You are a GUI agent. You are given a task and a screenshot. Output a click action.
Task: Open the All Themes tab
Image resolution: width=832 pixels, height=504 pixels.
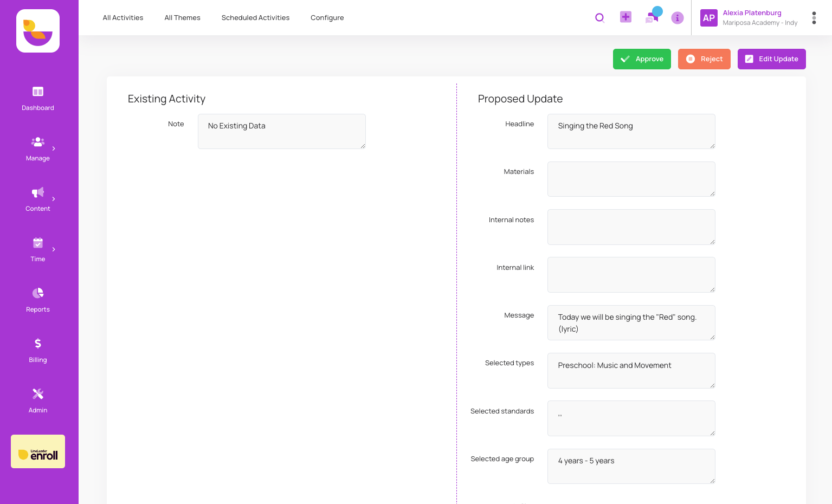point(182,17)
